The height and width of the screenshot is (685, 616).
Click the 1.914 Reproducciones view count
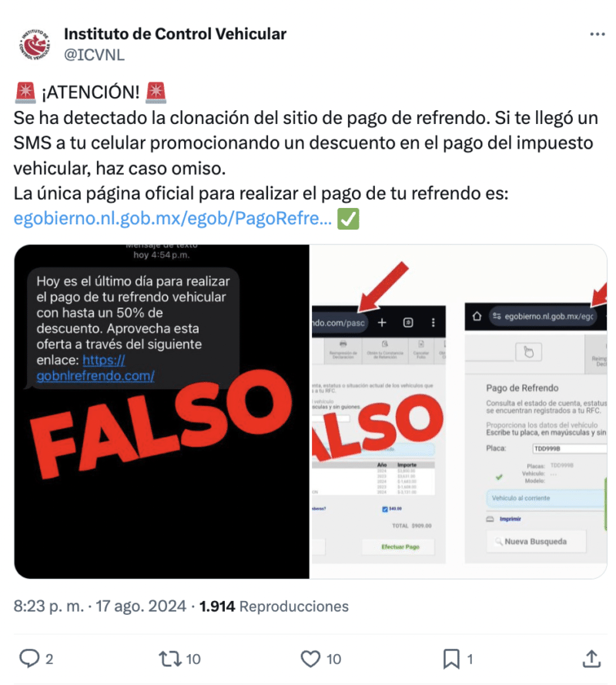(x=273, y=606)
